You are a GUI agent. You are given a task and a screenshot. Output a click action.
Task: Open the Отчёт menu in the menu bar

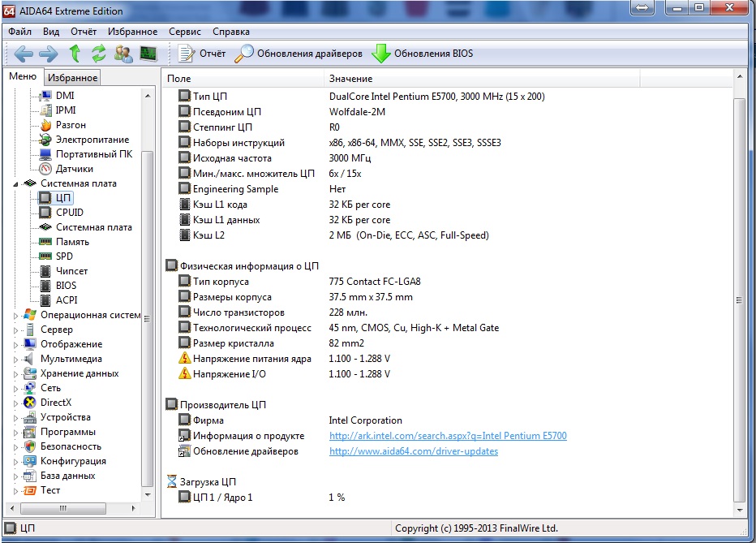click(84, 32)
